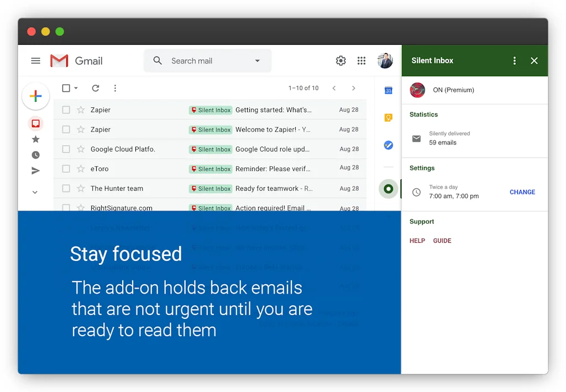The width and height of the screenshot is (566, 392).
Task: Open the Gmail hamburger menu
Action: click(35, 61)
